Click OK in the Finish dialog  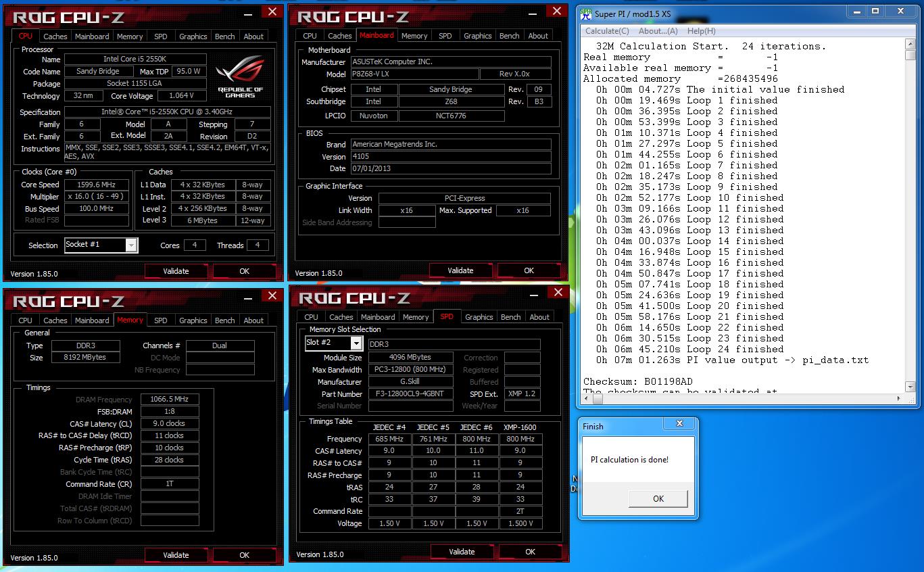point(658,499)
